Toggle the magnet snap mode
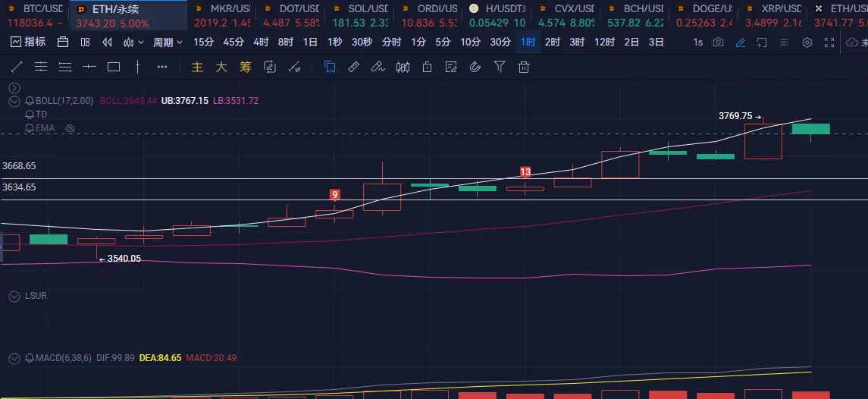The height and width of the screenshot is (399, 868). pyautogui.click(x=475, y=67)
